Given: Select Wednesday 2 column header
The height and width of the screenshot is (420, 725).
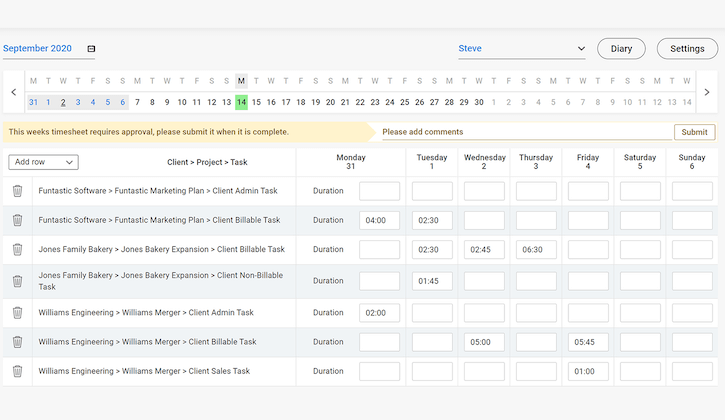Looking at the screenshot, I should [x=484, y=162].
